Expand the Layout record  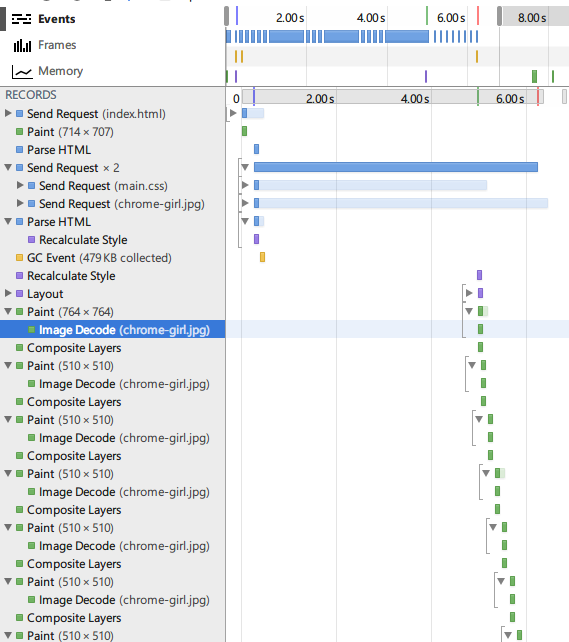point(8,293)
